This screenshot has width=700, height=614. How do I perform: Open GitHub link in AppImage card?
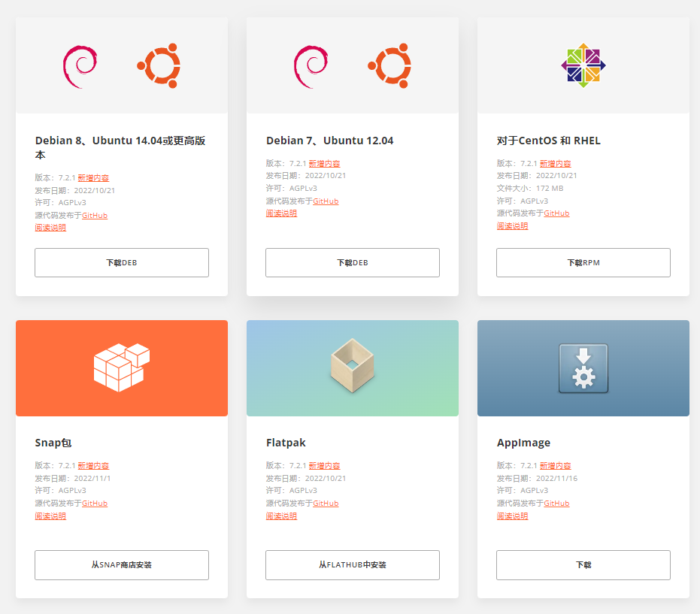(x=556, y=503)
